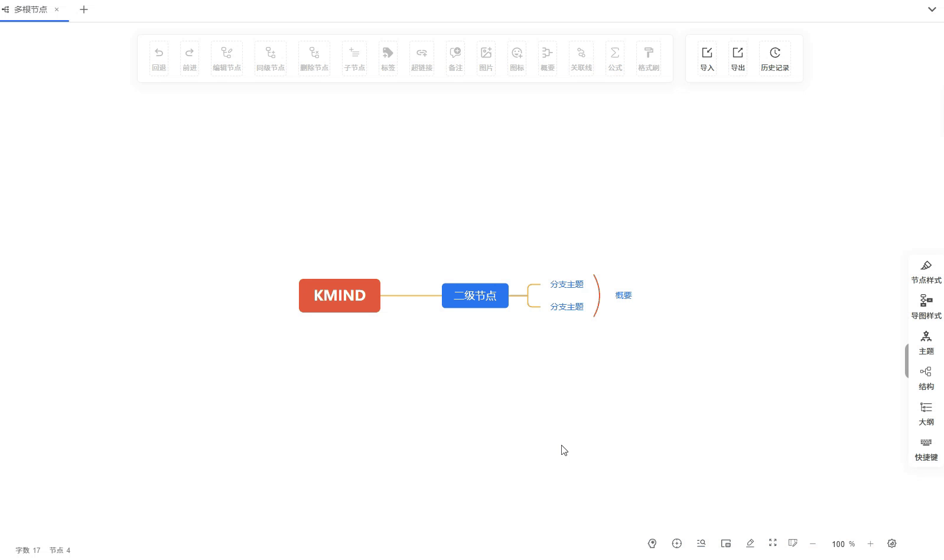Click the gray side-panel collapse handle
The image size is (944, 560).
tap(907, 360)
